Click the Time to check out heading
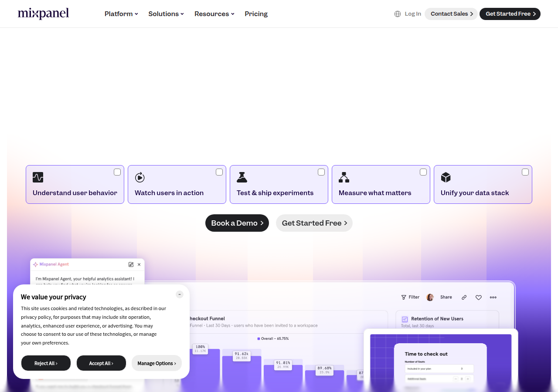Viewport: 558px width, 392px height. click(x=426, y=354)
